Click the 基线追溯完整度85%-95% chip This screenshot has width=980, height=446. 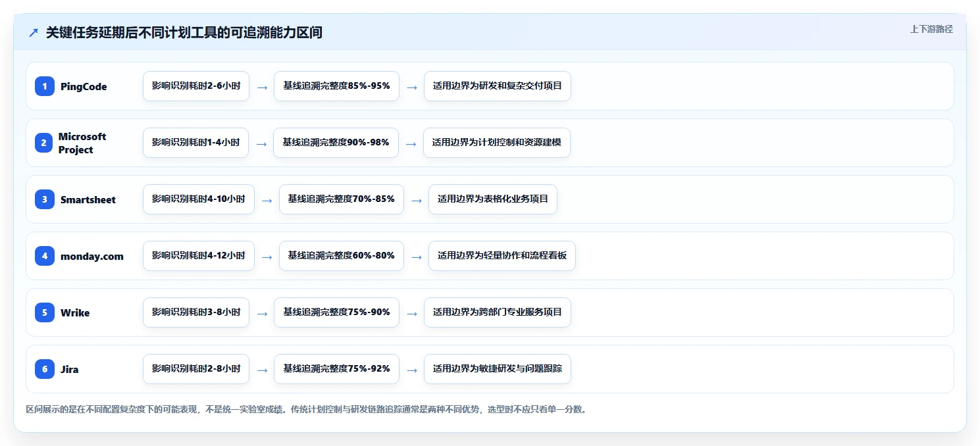[336, 86]
